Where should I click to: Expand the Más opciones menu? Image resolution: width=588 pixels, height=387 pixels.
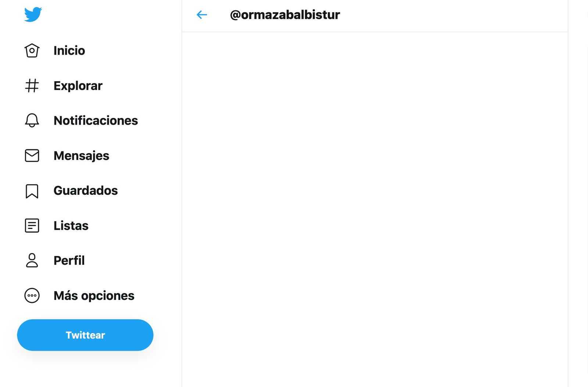(x=94, y=295)
